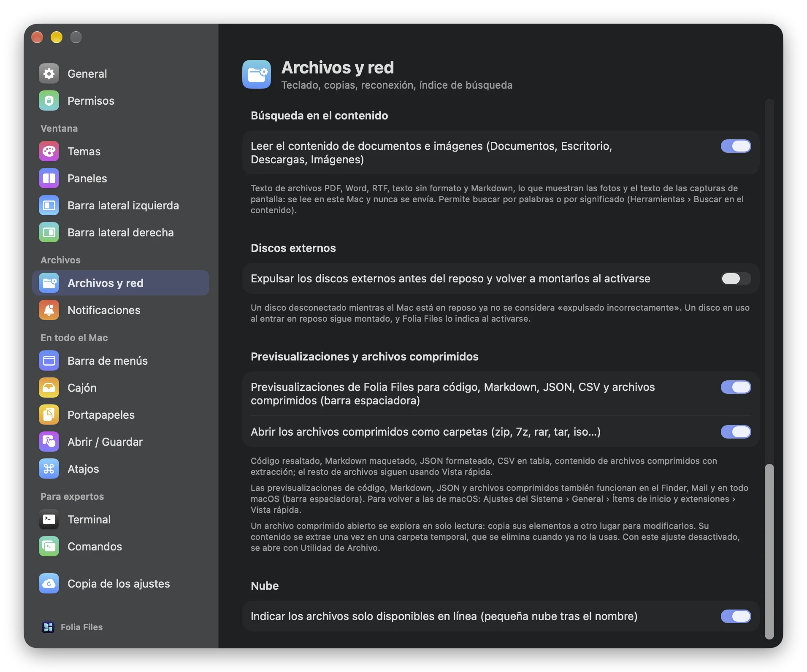Open the Terminal section label
Screen dimensions: 807x672
tap(89, 520)
